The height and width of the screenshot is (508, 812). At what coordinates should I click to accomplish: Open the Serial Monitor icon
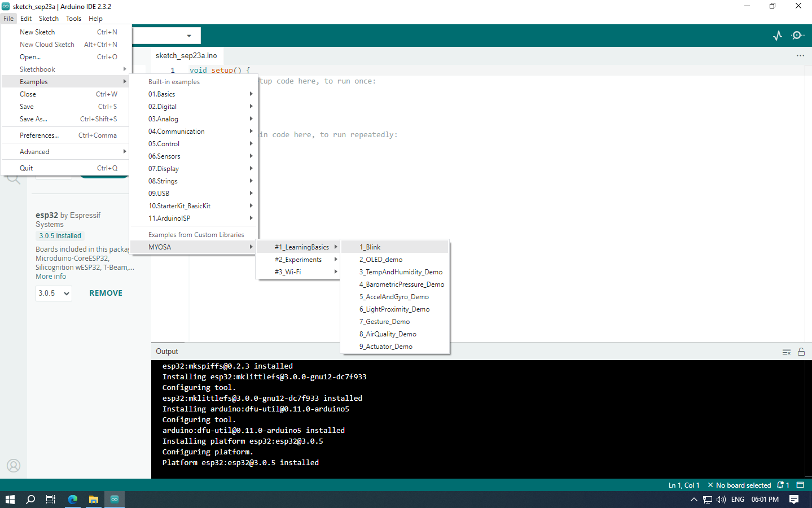click(x=797, y=36)
